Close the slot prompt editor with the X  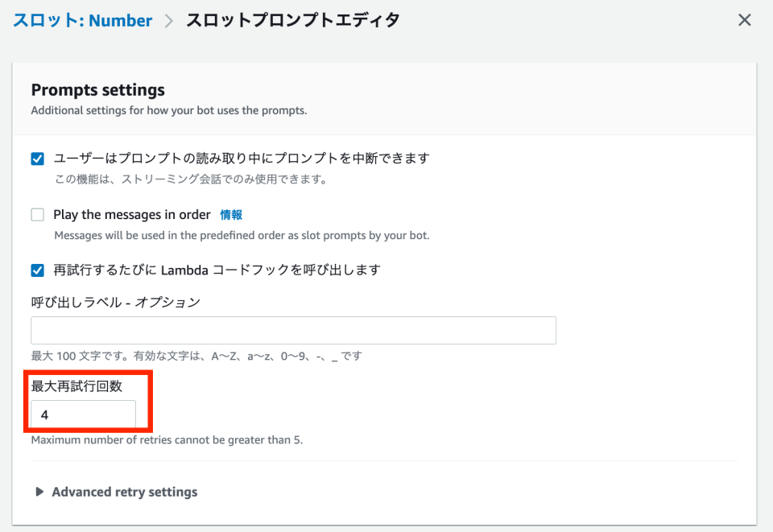(745, 19)
